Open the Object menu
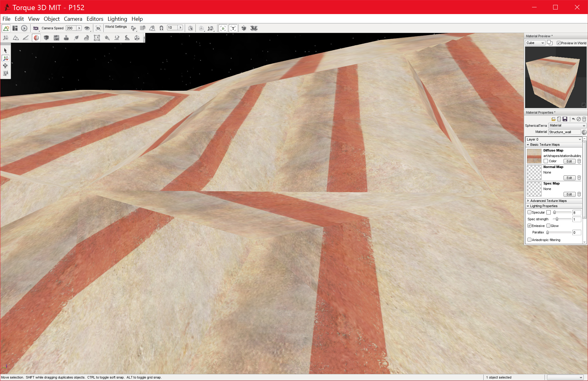588x381 pixels. click(52, 19)
